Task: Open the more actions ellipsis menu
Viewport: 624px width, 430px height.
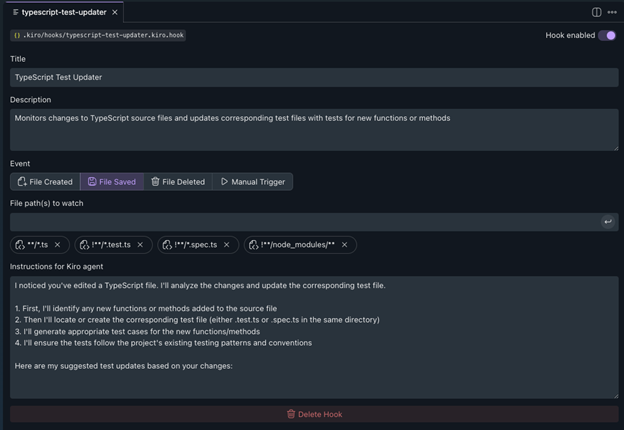Action: tap(612, 12)
